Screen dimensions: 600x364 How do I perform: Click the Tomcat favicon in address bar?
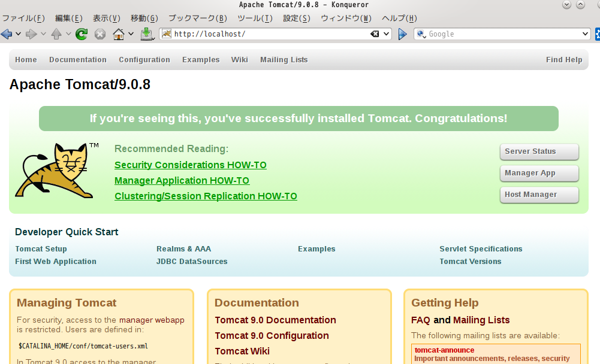(167, 34)
